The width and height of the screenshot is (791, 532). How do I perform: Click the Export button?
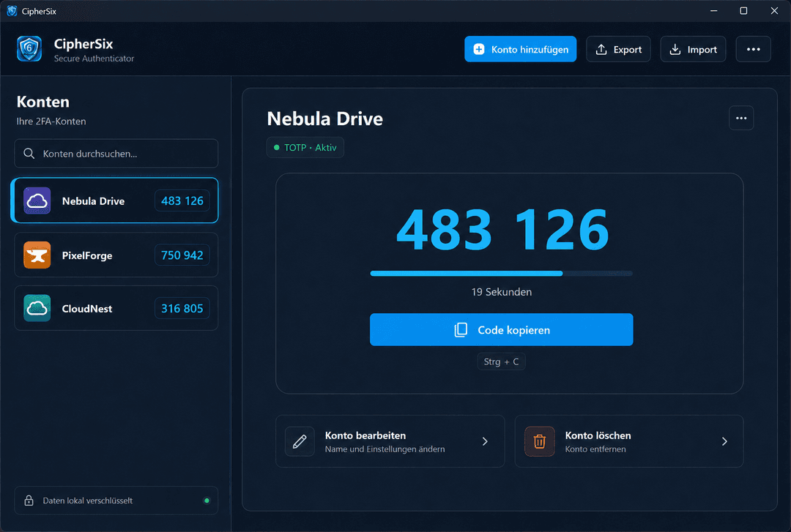click(618, 49)
